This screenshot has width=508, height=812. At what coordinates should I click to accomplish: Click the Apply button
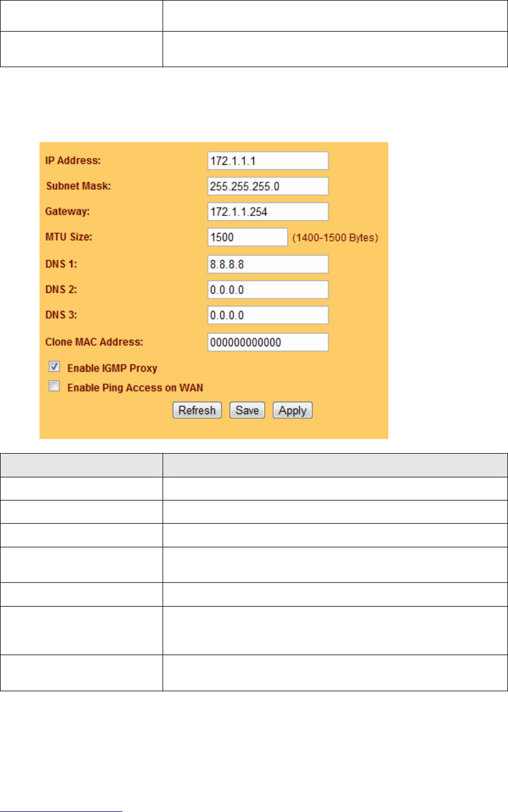(292, 410)
